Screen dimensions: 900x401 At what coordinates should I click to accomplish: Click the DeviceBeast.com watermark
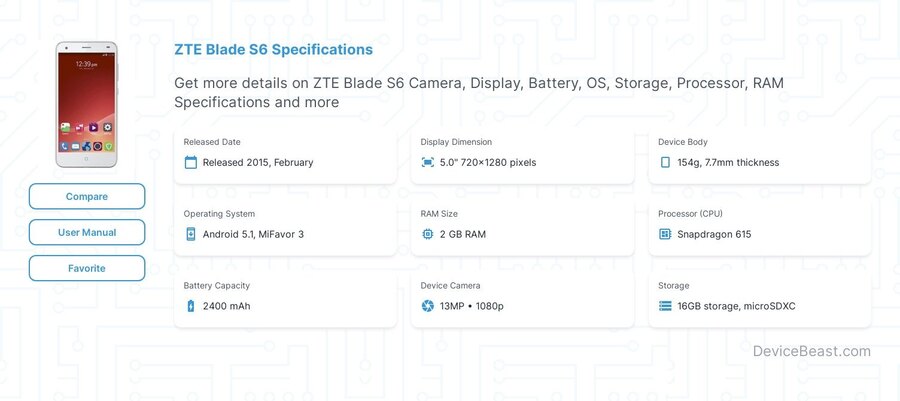point(812,351)
